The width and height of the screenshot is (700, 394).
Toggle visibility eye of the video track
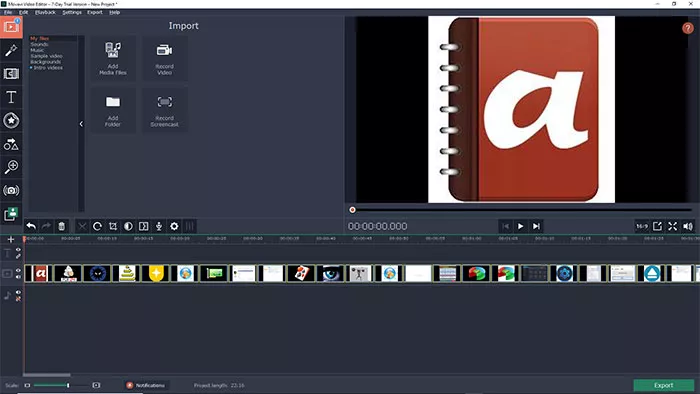18,270
